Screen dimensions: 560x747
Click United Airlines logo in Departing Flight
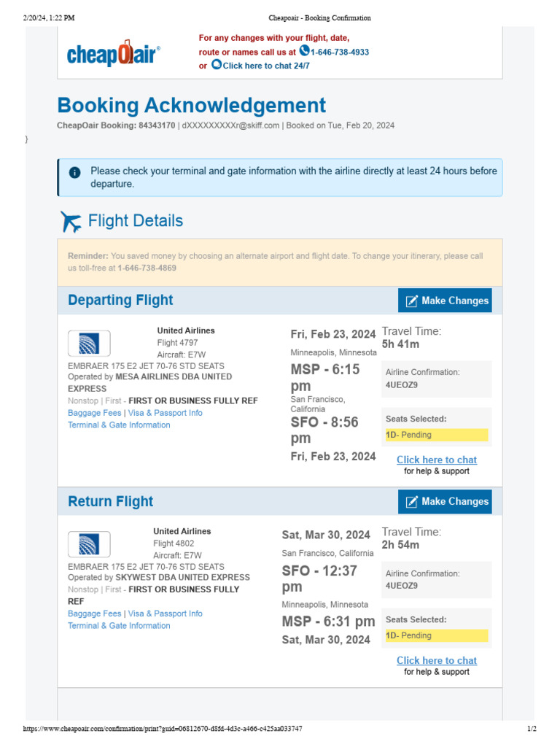coord(89,344)
